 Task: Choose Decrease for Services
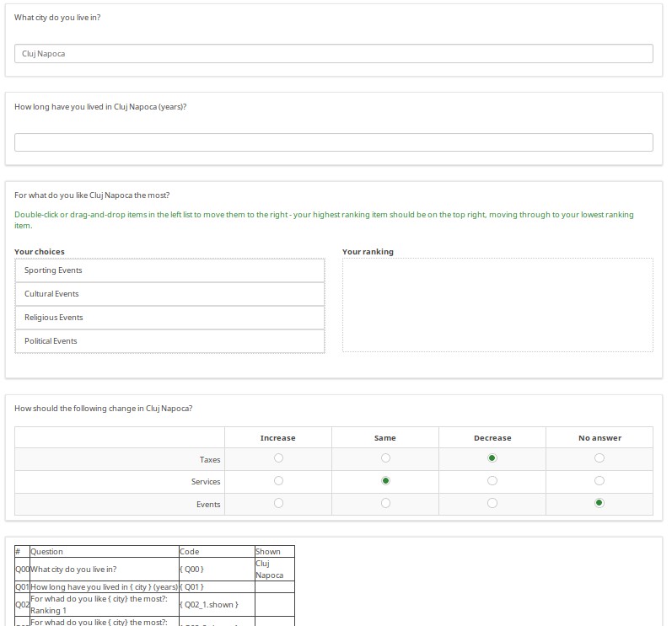pos(492,481)
